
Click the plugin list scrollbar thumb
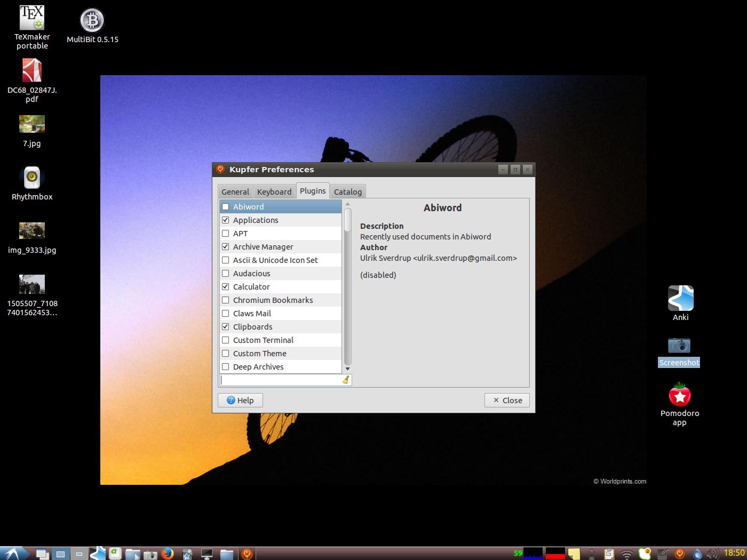pos(348,220)
